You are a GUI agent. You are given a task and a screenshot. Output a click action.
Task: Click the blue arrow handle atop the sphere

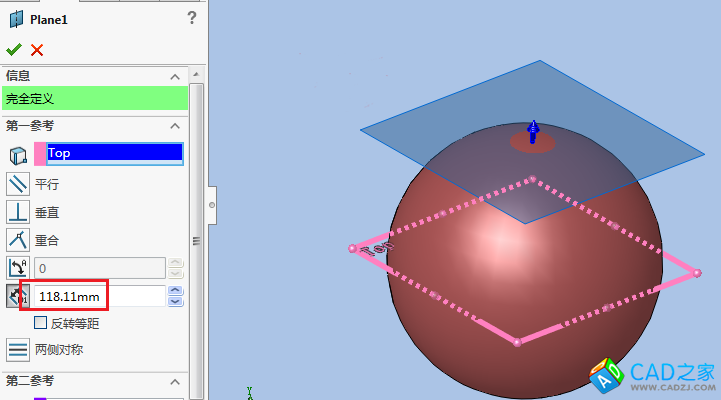pyautogui.click(x=534, y=131)
